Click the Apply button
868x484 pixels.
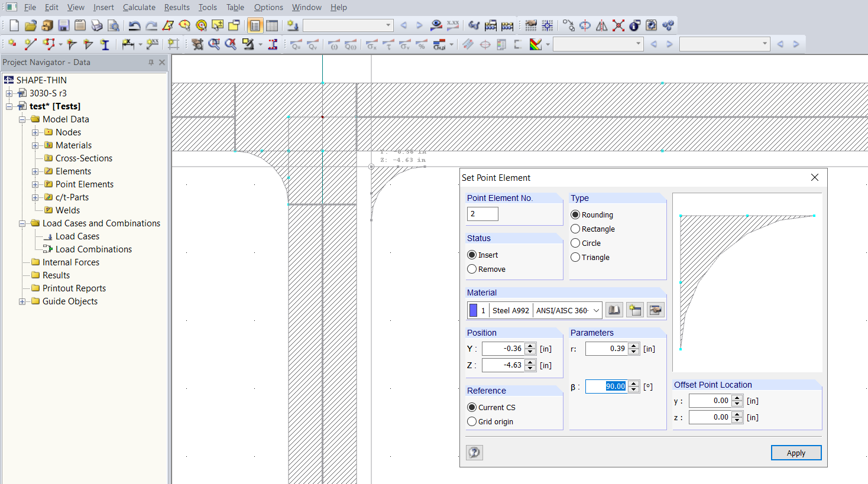pos(796,453)
